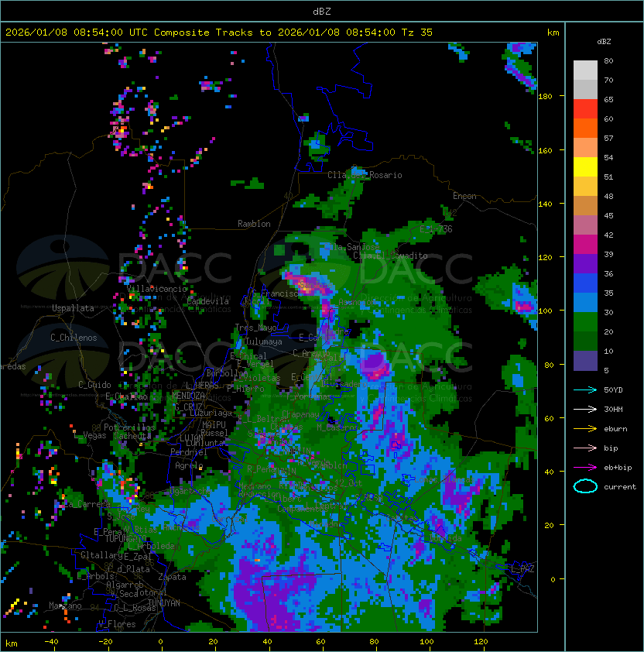Viewport: 644px width, 652px height.
Task: Click the white 30HM arrow in legend
Action: [x=585, y=409]
